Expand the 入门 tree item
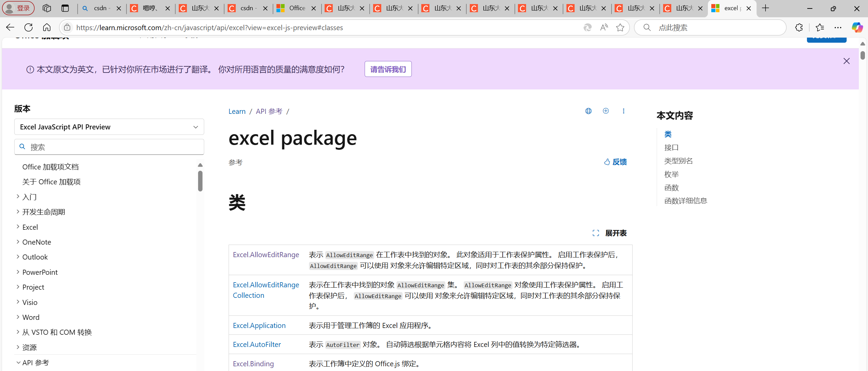Viewport: 868px width, 371px height. coord(18,197)
